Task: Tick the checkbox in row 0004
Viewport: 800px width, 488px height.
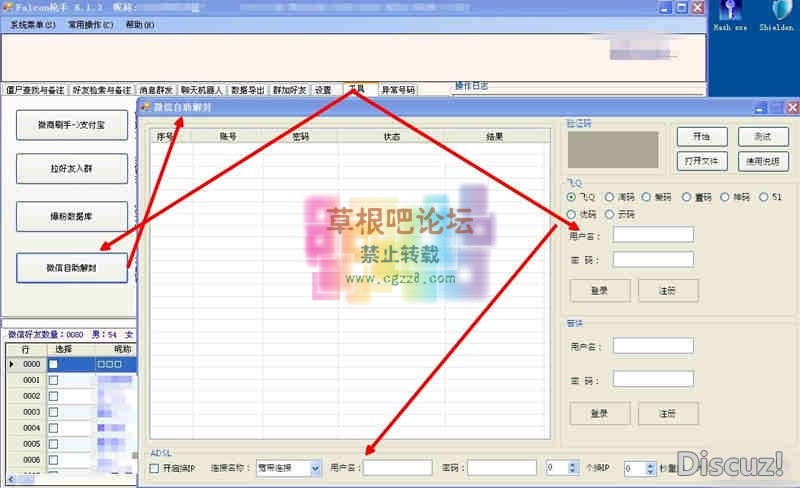Action: click(53, 428)
